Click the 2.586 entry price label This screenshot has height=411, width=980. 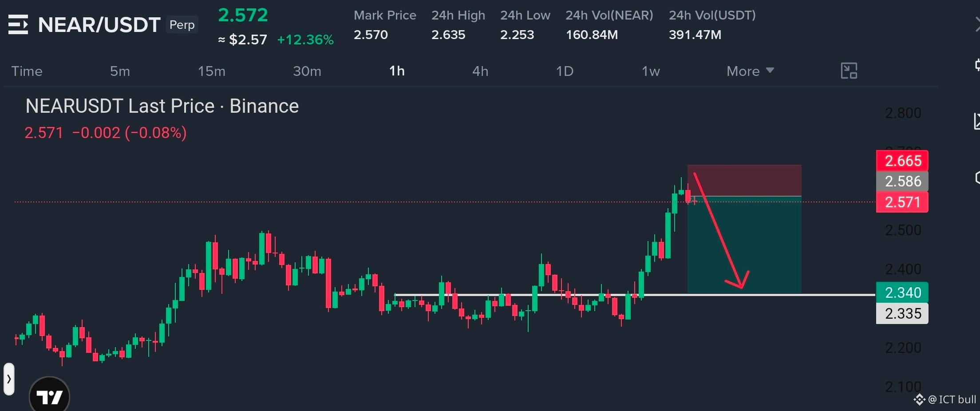902,181
